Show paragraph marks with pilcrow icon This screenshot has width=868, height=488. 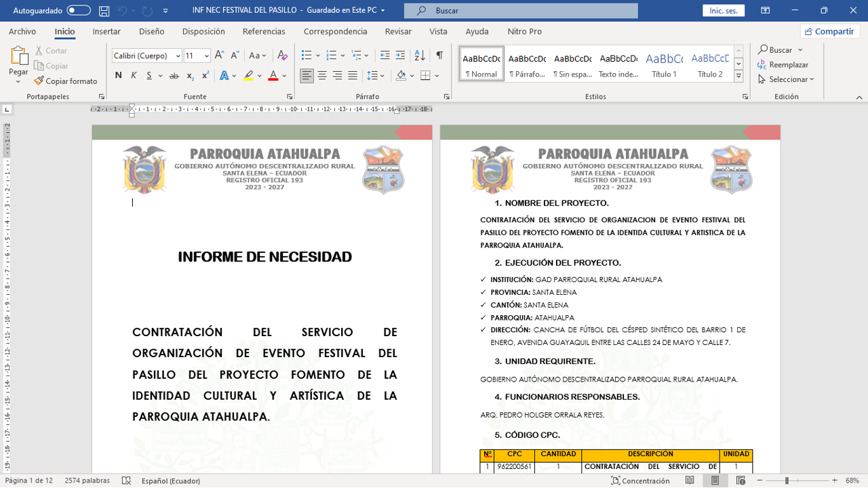(439, 56)
